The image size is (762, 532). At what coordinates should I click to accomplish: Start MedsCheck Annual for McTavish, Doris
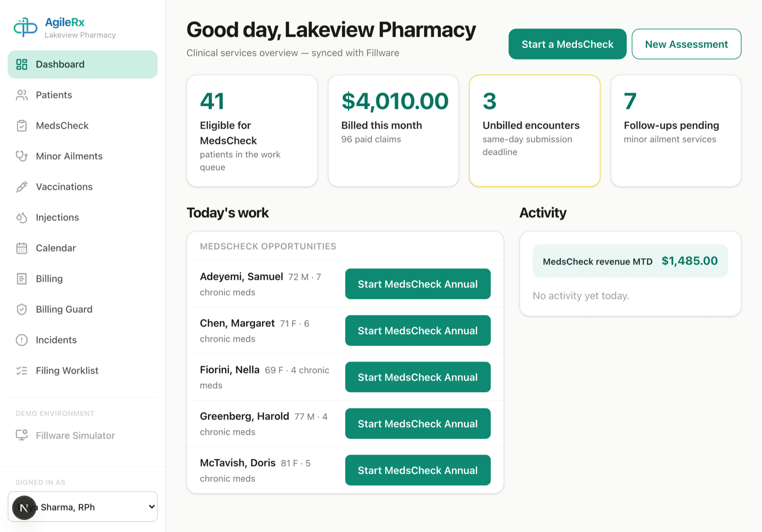(418, 470)
